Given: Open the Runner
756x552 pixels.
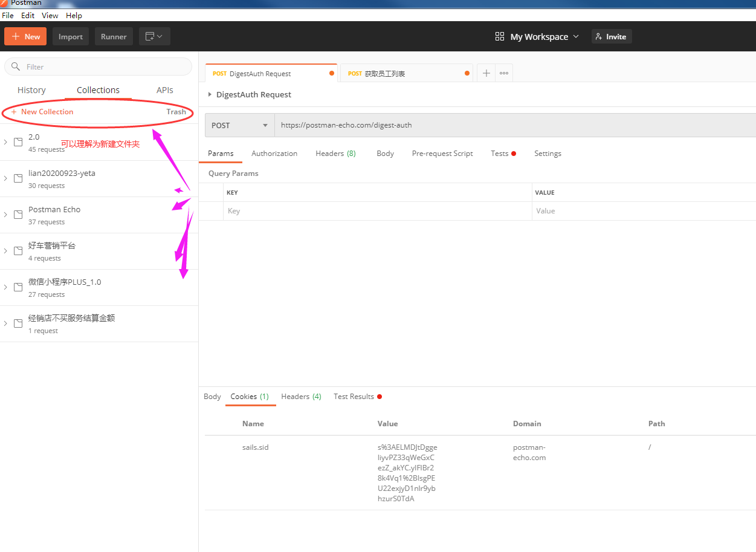Looking at the screenshot, I should [x=114, y=36].
